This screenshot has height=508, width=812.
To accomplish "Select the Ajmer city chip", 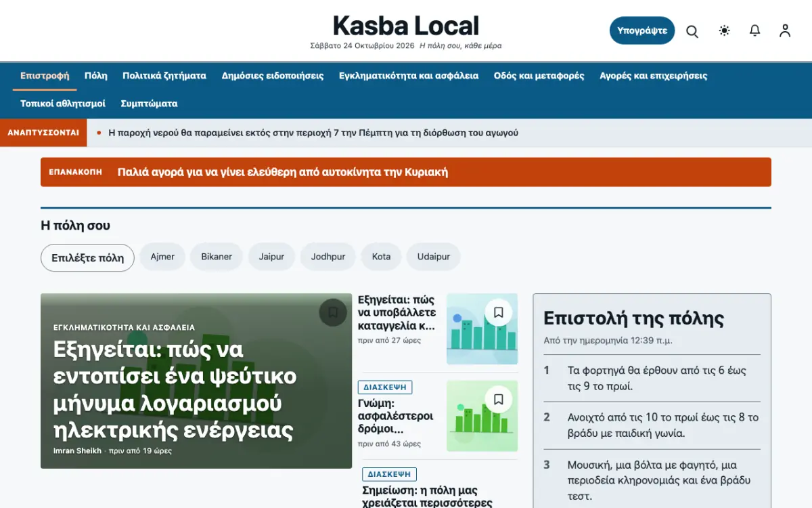I will coord(162,257).
